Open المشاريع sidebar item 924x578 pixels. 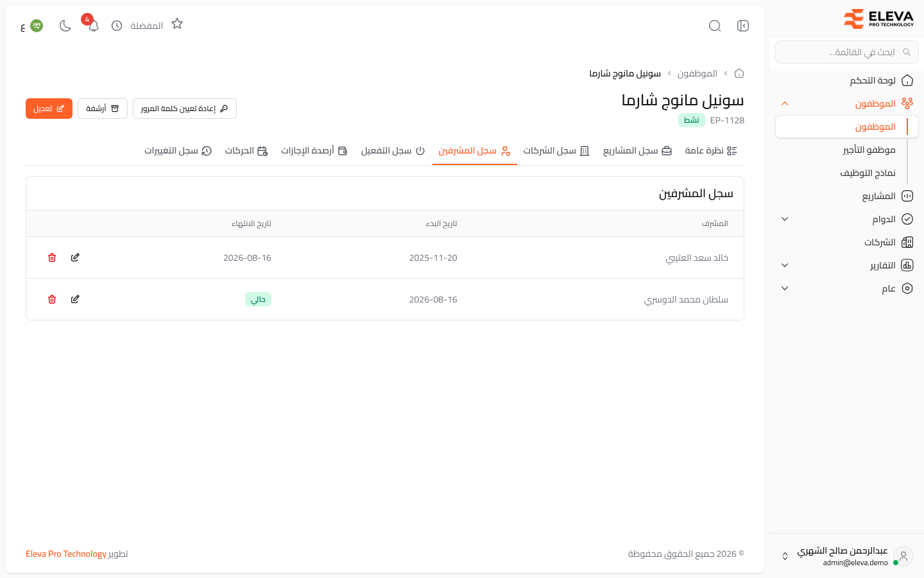[x=847, y=196]
